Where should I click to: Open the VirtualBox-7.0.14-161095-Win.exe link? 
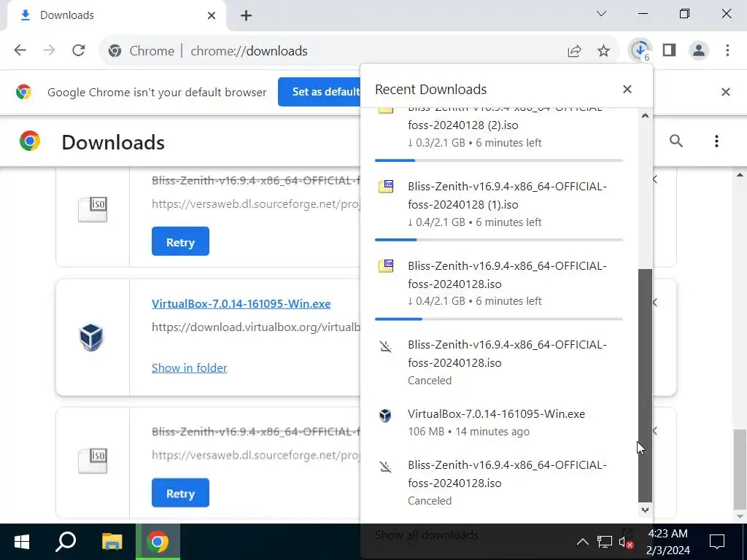pos(241,304)
